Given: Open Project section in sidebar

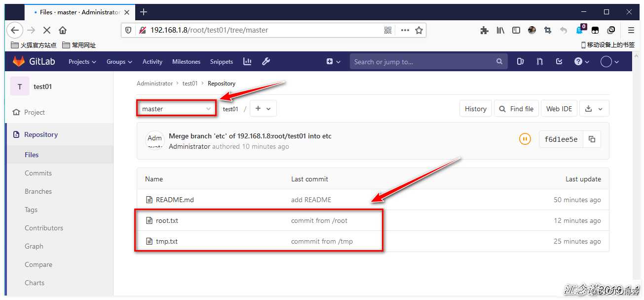Looking at the screenshot, I should click(x=35, y=112).
